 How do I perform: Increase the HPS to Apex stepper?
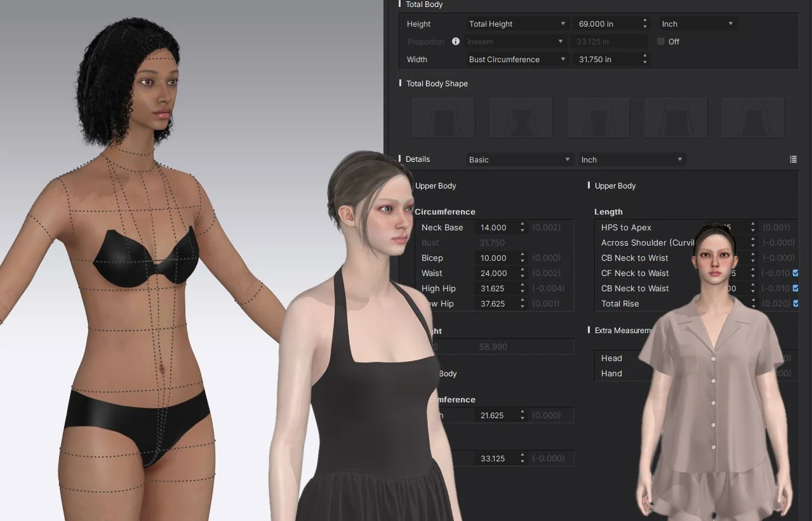[x=753, y=224]
